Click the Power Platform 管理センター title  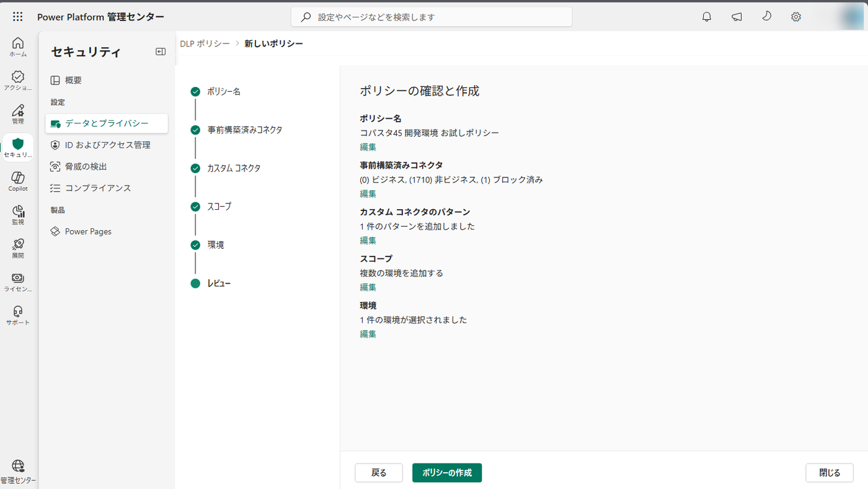[x=101, y=17]
